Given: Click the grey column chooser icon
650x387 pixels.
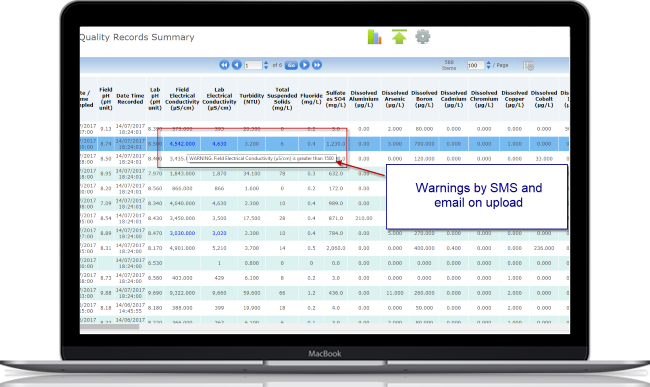Looking at the screenshot, I should pyautogui.click(x=528, y=65).
